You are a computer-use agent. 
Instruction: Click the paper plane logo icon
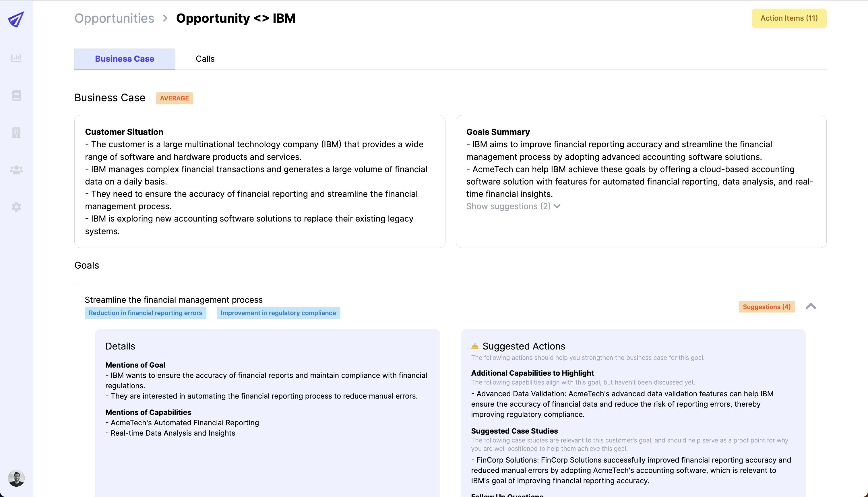point(16,19)
